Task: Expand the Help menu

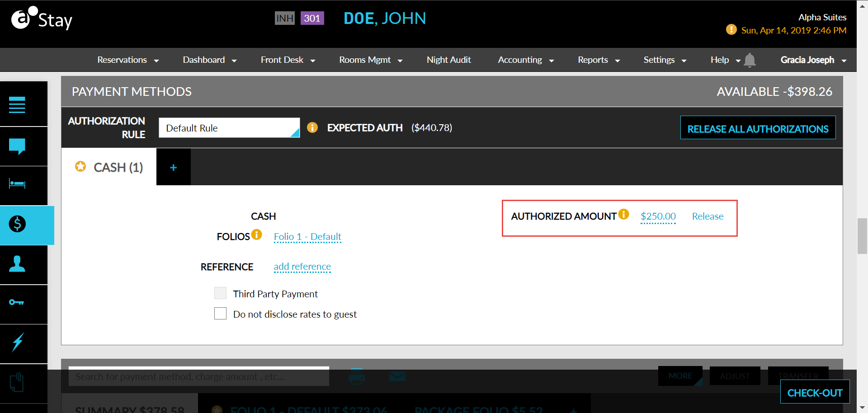Action: click(725, 60)
